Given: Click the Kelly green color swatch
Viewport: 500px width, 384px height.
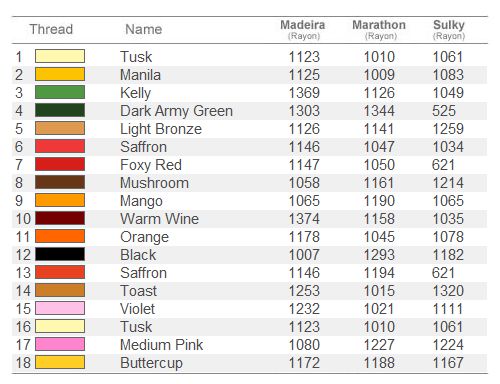Looking at the screenshot, I should click(60, 92).
